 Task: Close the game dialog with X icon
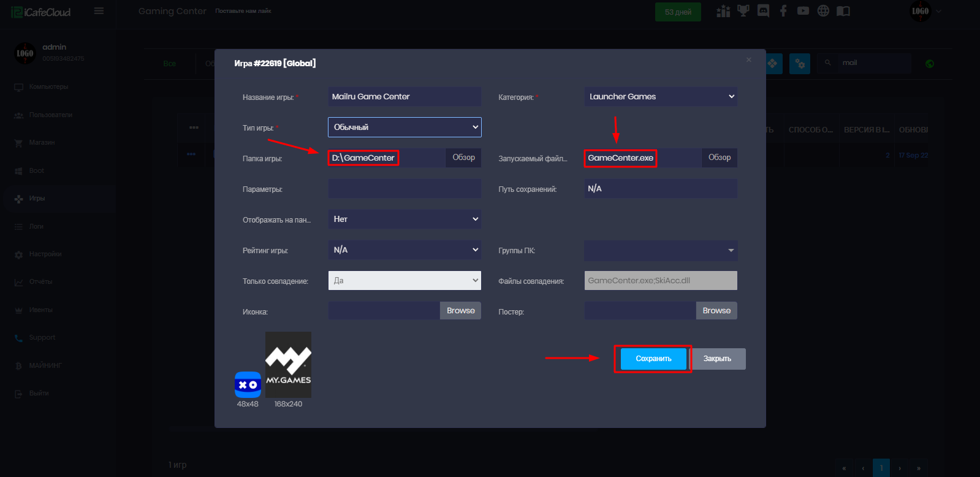click(x=749, y=59)
